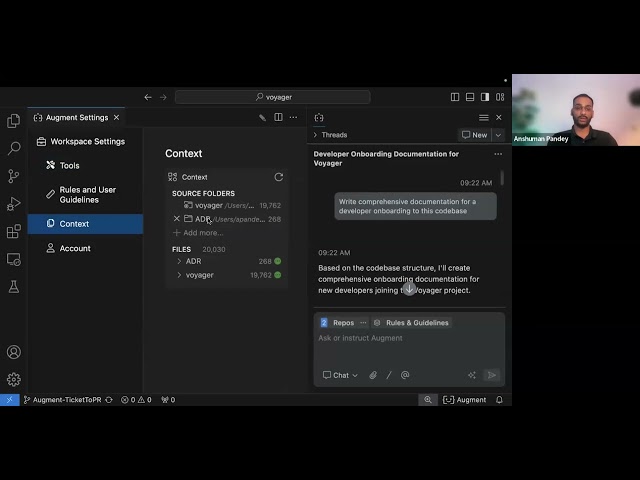Click the 'Write comprehensive documentation' message bubble
This screenshot has width=640, height=480.
coord(416,206)
